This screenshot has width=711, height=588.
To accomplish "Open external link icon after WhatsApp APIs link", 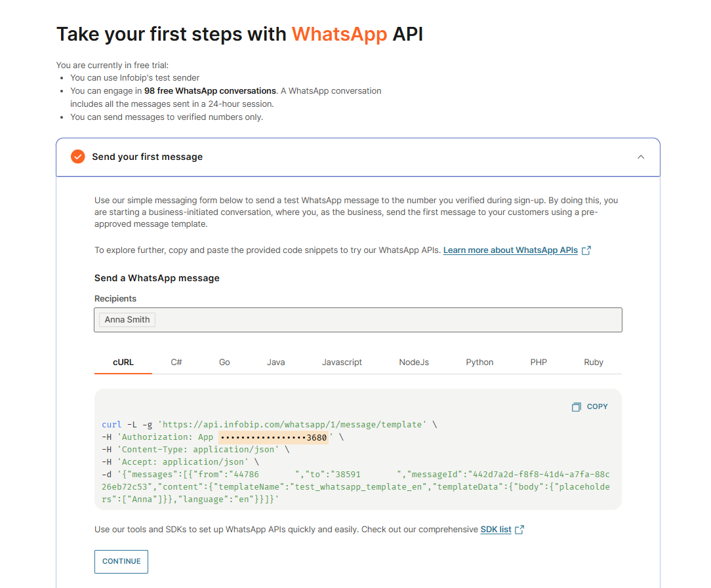I will [586, 250].
